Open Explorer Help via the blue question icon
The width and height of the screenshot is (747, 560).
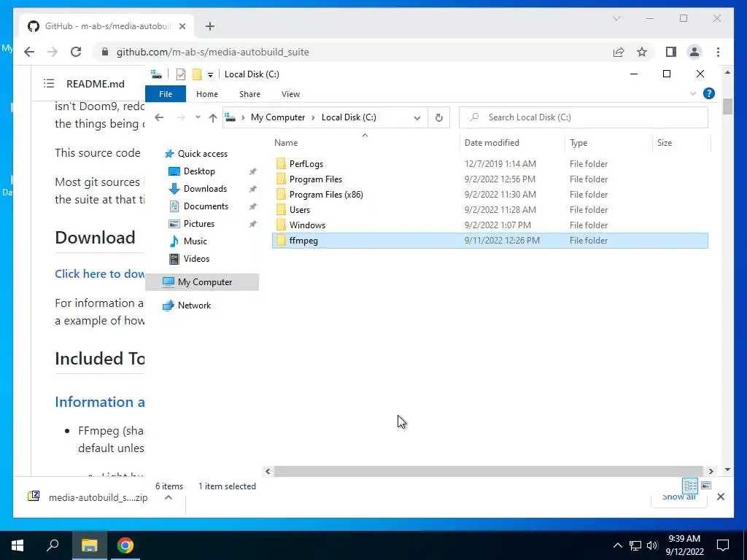point(709,94)
